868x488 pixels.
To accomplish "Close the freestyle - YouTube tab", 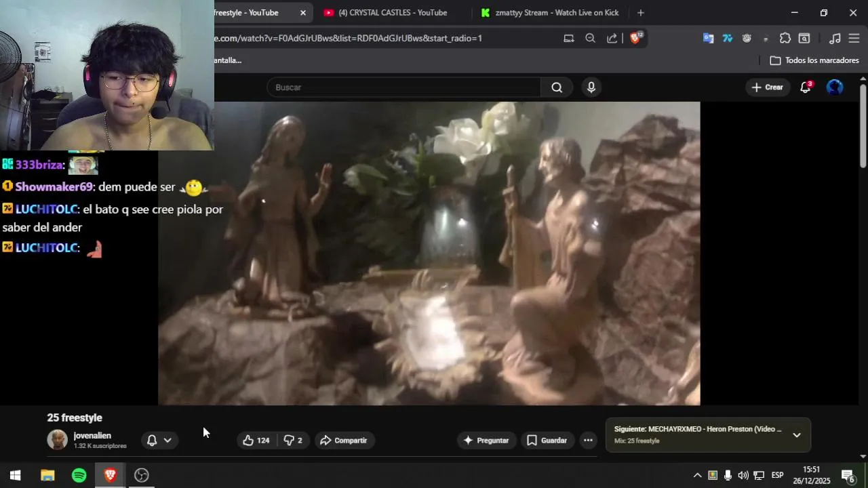I will click(x=303, y=13).
